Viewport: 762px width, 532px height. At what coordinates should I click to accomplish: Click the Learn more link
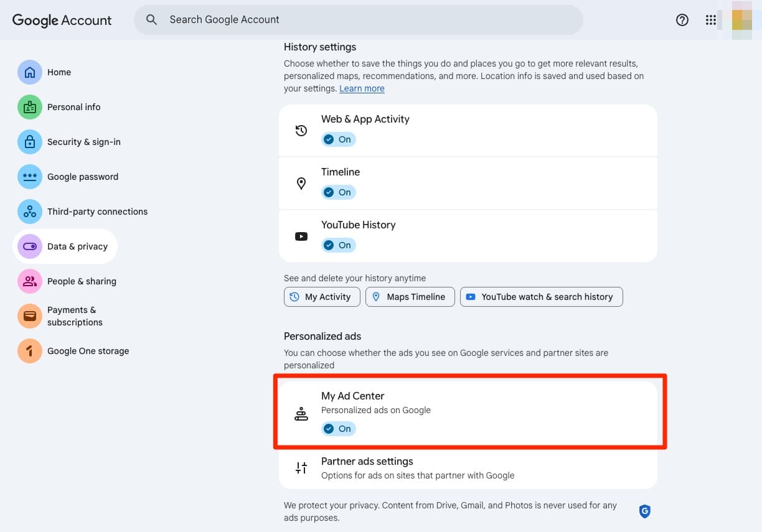tap(362, 88)
